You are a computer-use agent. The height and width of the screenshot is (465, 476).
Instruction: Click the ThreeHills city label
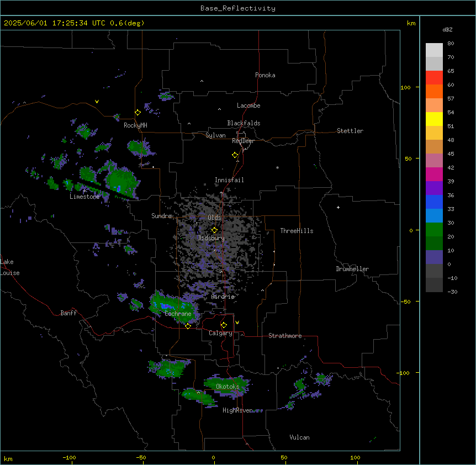[297, 231]
